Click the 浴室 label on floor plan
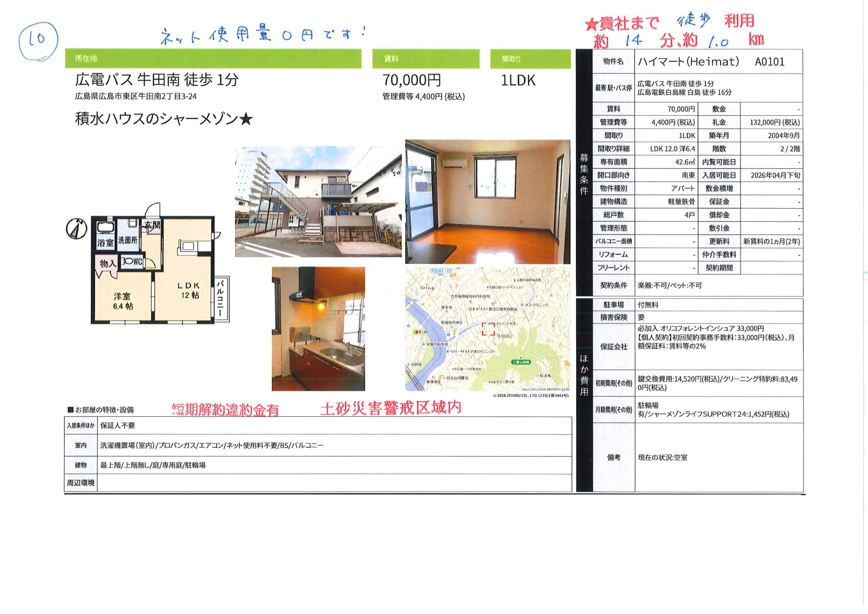 [x=105, y=242]
